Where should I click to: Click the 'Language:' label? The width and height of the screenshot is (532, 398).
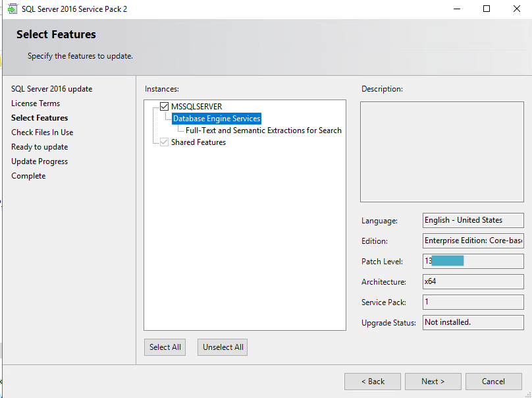point(379,221)
